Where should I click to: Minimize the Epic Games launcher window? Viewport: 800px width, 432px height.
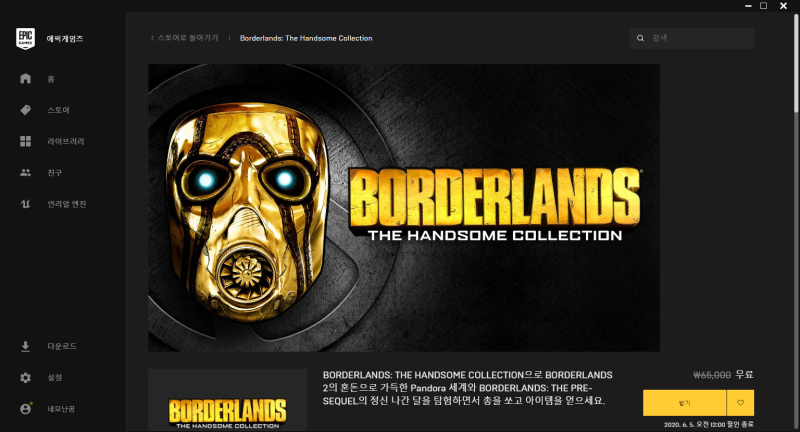click(x=748, y=6)
